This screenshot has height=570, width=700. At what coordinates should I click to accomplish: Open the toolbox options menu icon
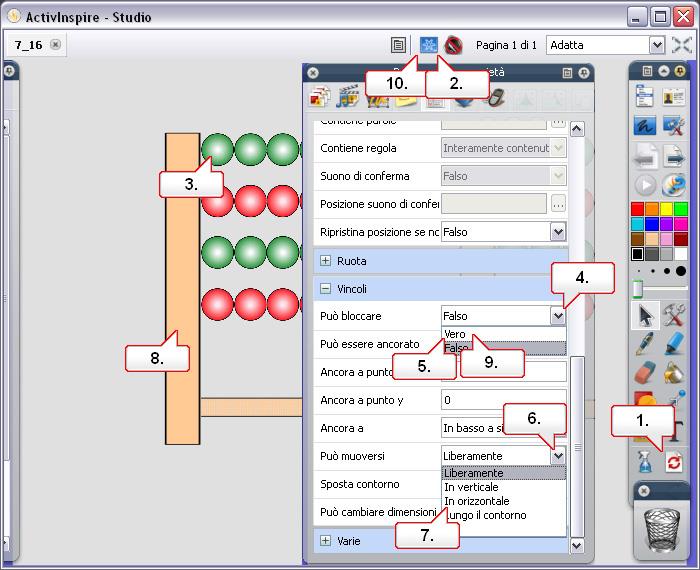point(647,71)
